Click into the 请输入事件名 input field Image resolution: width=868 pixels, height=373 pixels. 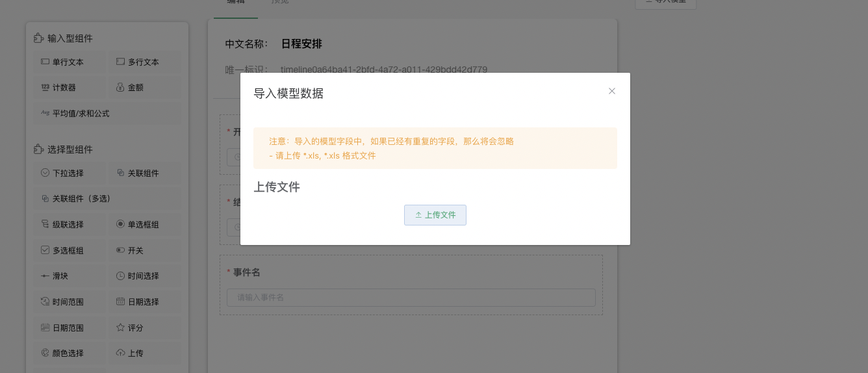(x=411, y=298)
